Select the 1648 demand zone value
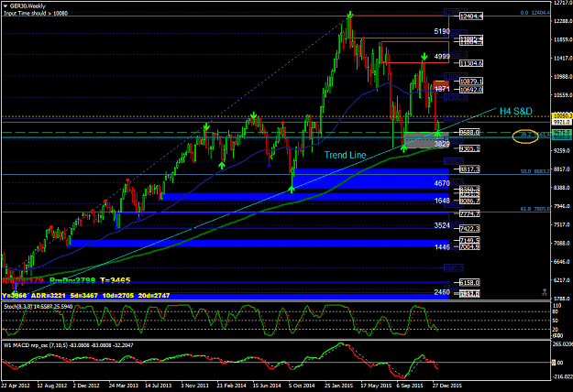Screen dimensions: 573x392 [x=442, y=201]
